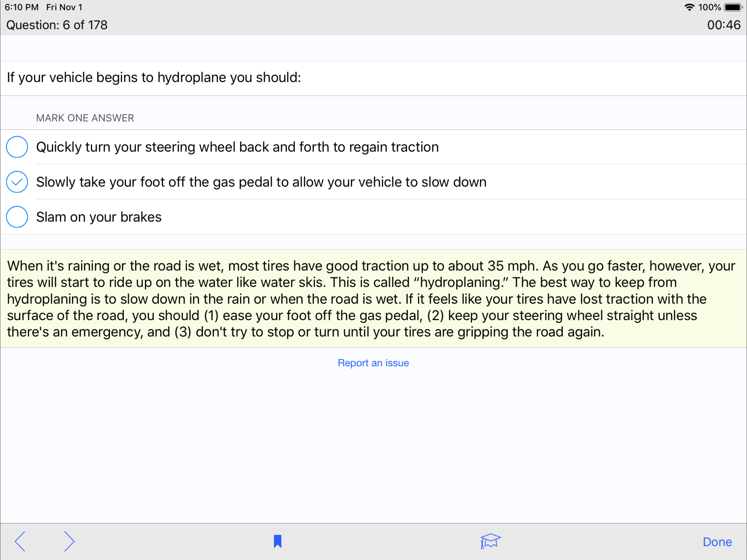Tap the blue bookmark icon
This screenshot has width=747, height=560.
(277, 541)
